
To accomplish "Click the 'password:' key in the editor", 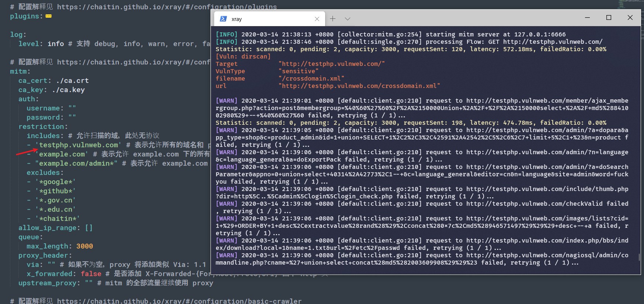I will coord(45,117).
